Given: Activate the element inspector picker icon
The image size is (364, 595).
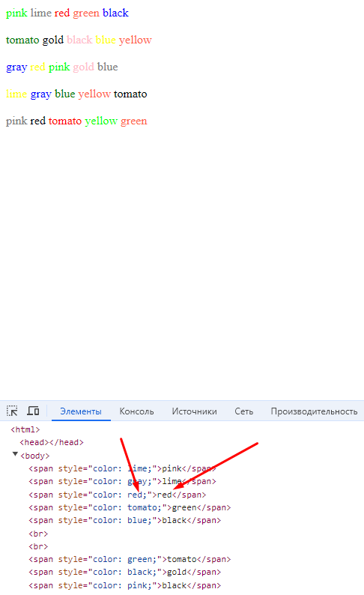Looking at the screenshot, I should click(x=12, y=411).
